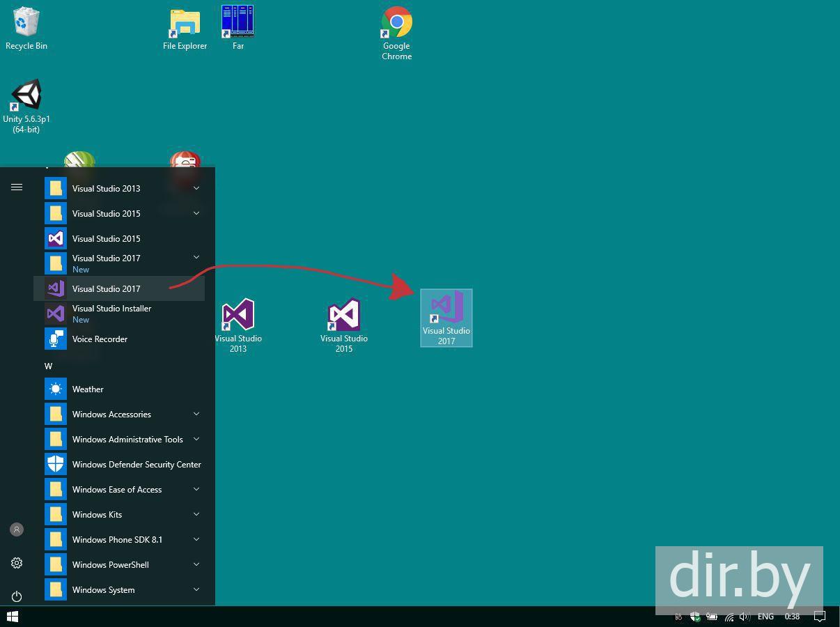Click the Weather sun icon

coord(56,389)
